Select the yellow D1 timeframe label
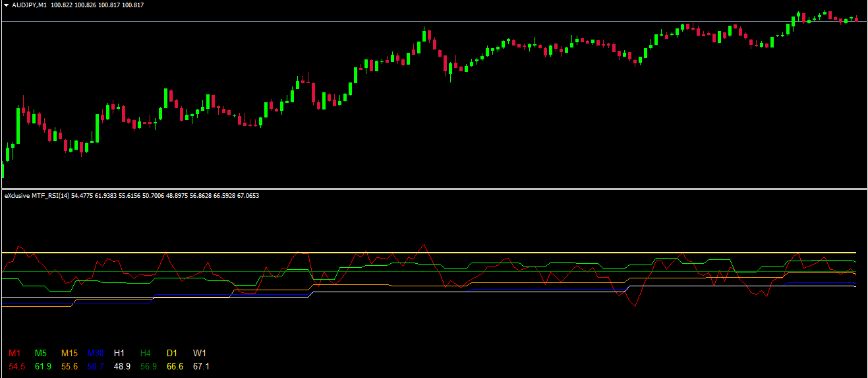The image size is (868, 378). (173, 354)
